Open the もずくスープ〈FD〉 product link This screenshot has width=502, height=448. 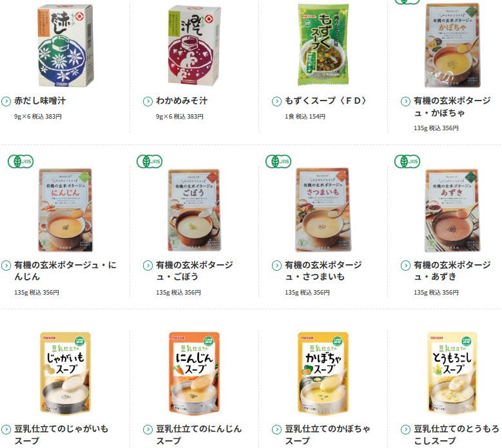(325, 101)
